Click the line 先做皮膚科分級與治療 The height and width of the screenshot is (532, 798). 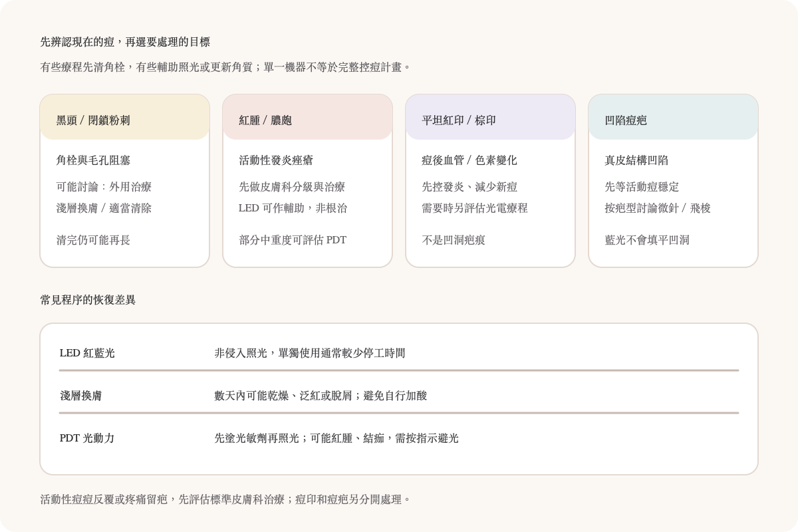(x=293, y=187)
